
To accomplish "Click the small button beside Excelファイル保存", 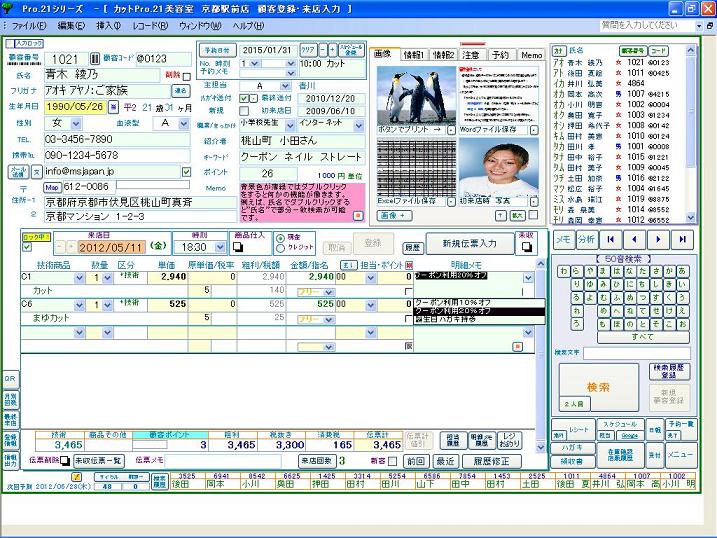I will [451, 202].
